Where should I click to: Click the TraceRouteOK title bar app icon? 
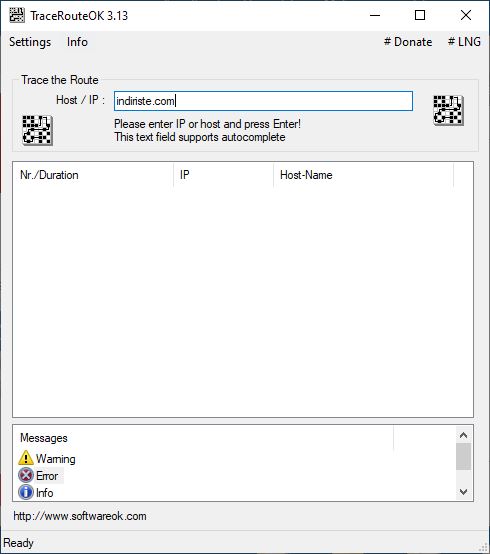(x=17, y=15)
